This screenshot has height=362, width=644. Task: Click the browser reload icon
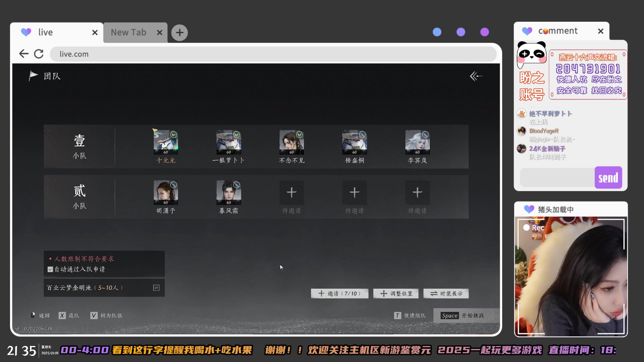pyautogui.click(x=39, y=54)
